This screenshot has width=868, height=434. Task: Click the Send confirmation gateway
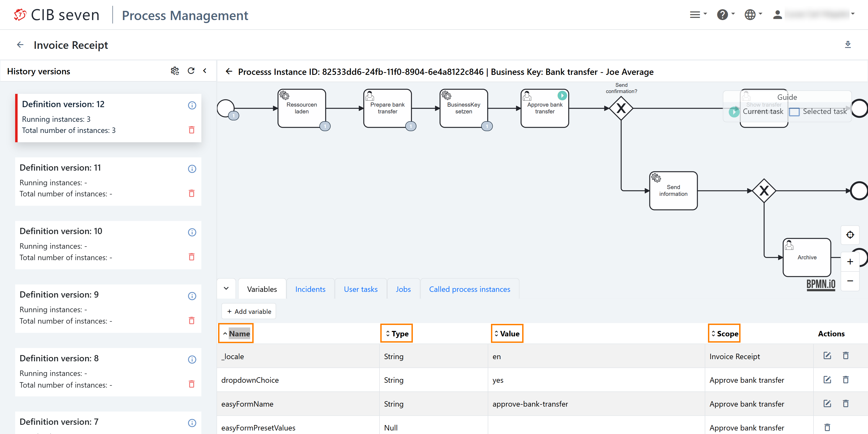click(621, 108)
